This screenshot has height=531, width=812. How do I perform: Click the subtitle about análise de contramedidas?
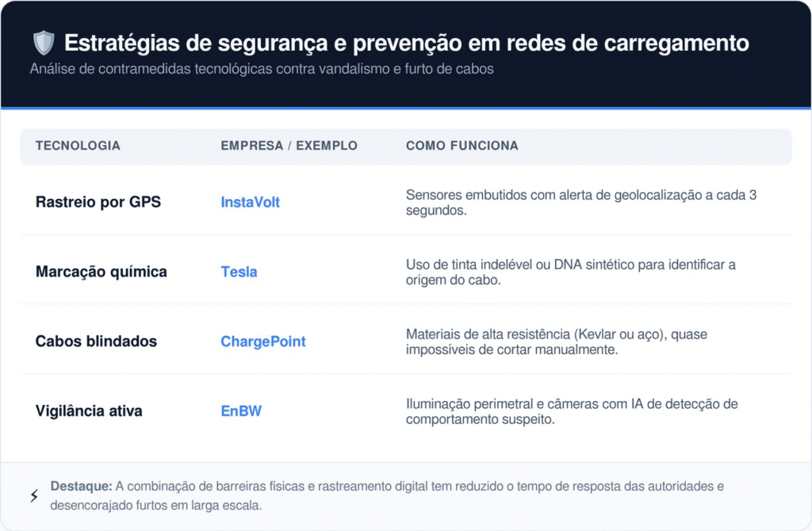(262, 69)
